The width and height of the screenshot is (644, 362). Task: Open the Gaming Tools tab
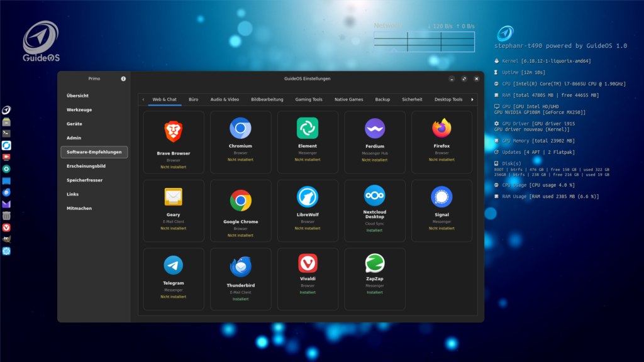[x=309, y=99]
